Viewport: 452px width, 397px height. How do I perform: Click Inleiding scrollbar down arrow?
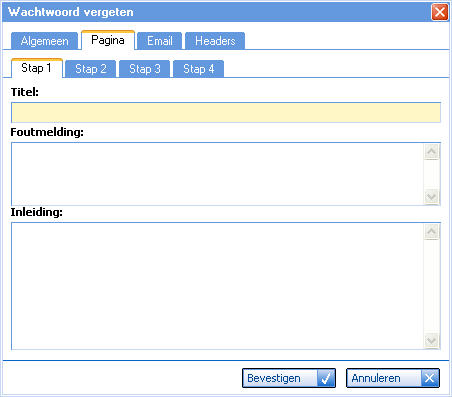[x=432, y=341]
